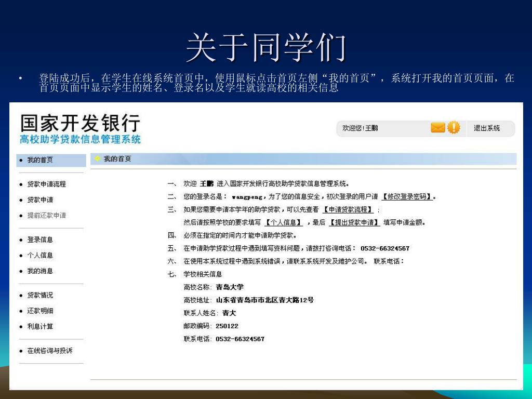Screen dimensions: 532x399
Task: Follow the 【申请贷款流程】 link
Action: pos(348,210)
